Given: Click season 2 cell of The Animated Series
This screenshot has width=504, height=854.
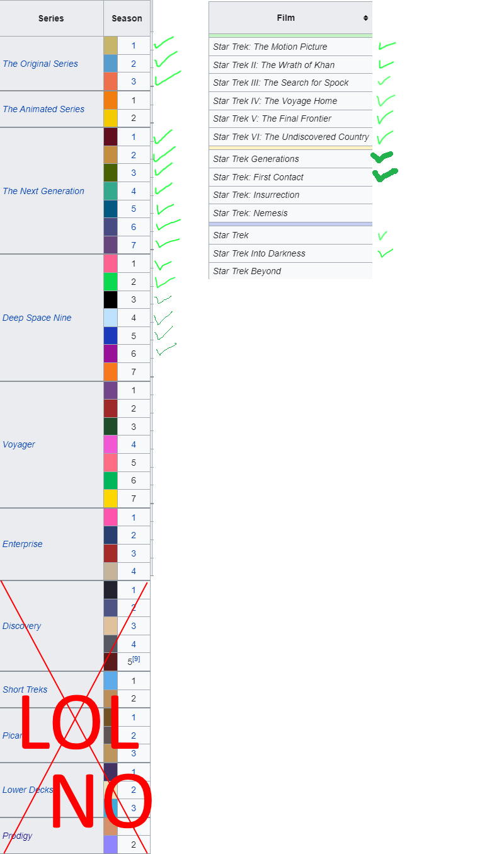Looking at the screenshot, I should pos(134,118).
